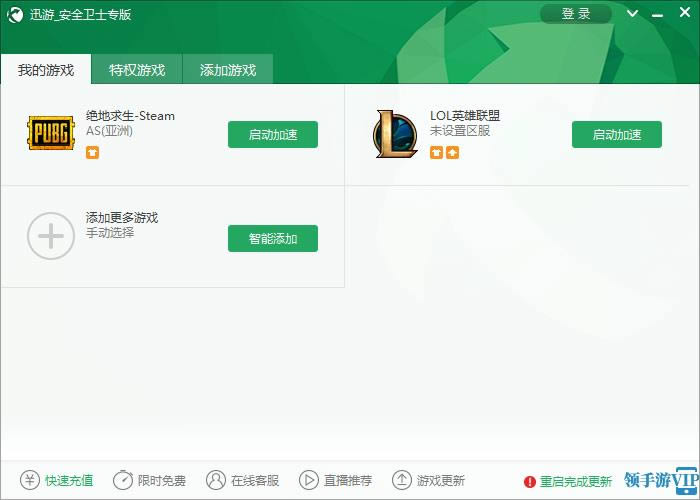Click the 迅游_安全卫士专版 window title
This screenshot has width=700, height=500.
click(x=80, y=15)
